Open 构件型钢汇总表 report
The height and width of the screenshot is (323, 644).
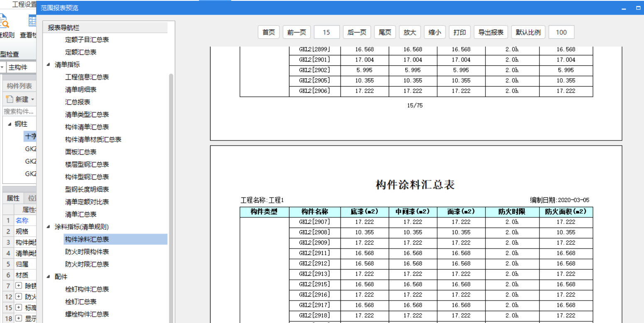pyautogui.click(x=87, y=177)
